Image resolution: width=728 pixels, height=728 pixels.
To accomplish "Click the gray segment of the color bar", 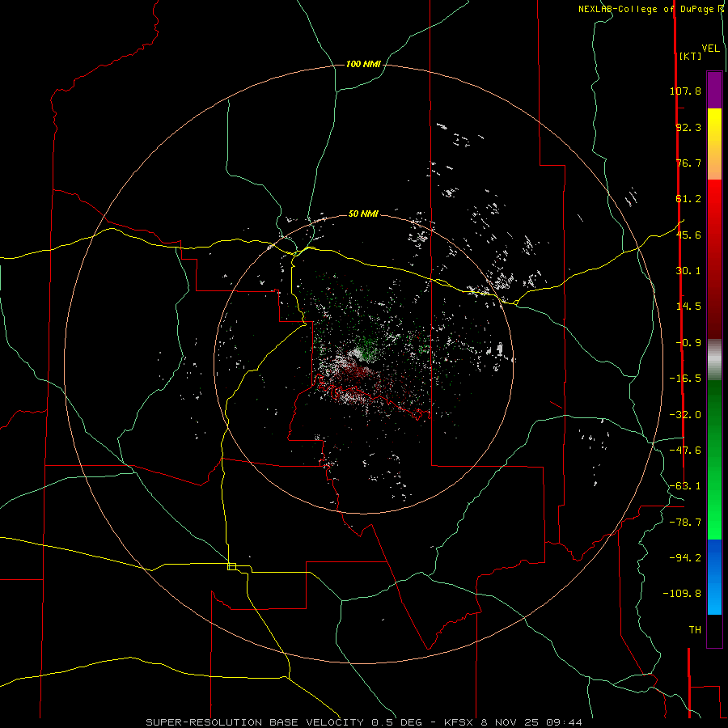I will click(714, 360).
